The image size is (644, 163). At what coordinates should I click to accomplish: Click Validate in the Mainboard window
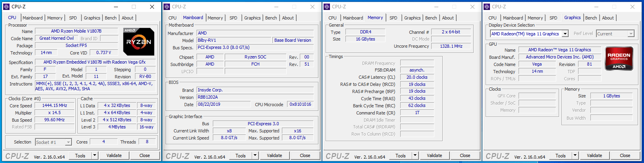tap(274, 155)
